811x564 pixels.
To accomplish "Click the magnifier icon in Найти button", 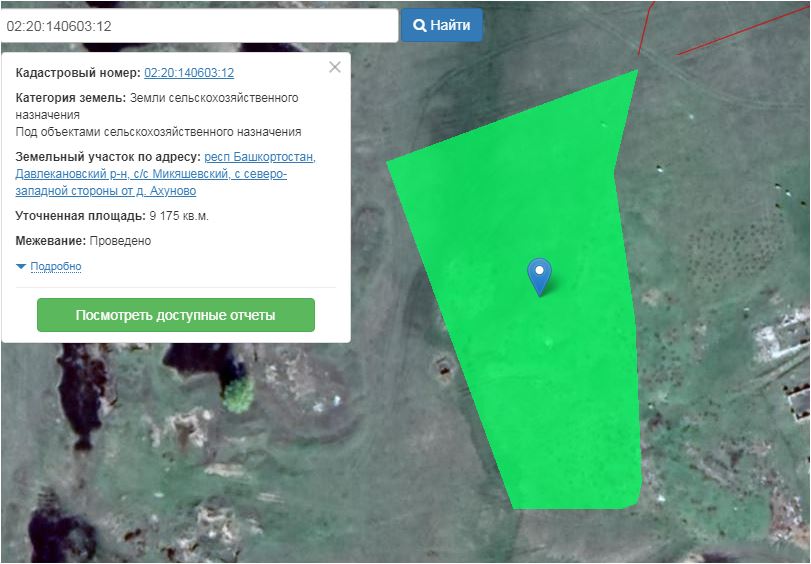I will 421,26.
